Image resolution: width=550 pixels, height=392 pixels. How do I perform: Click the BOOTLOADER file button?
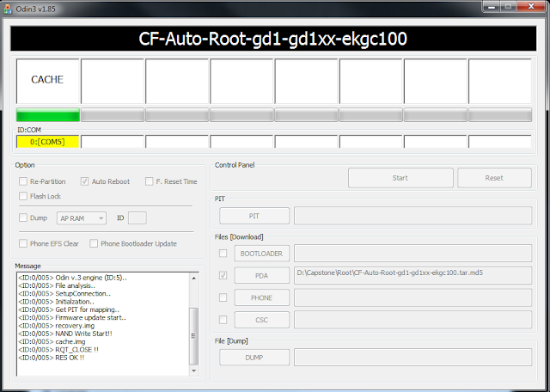pyautogui.click(x=261, y=254)
